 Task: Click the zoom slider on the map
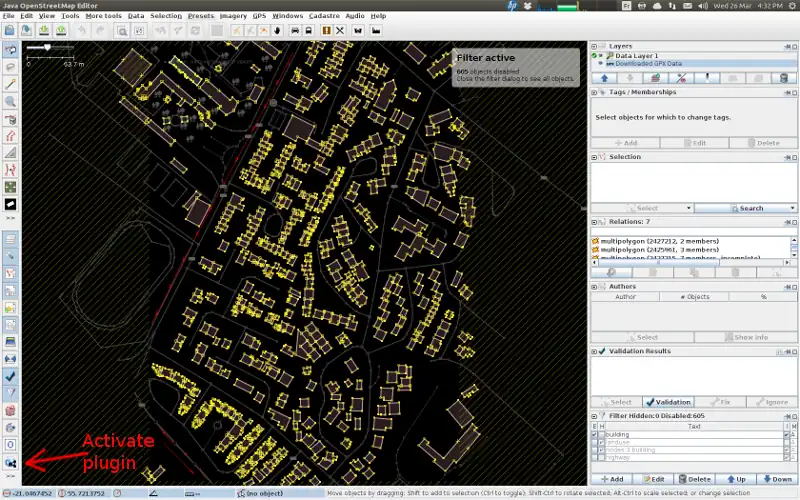pyautogui.click(x=45, y=47)
